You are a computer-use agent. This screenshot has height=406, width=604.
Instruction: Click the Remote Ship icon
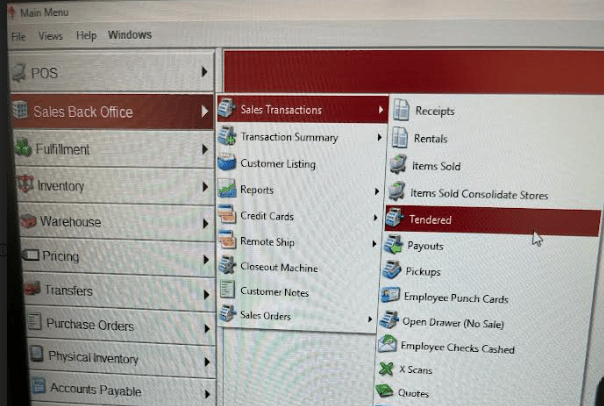pos(227,240)
